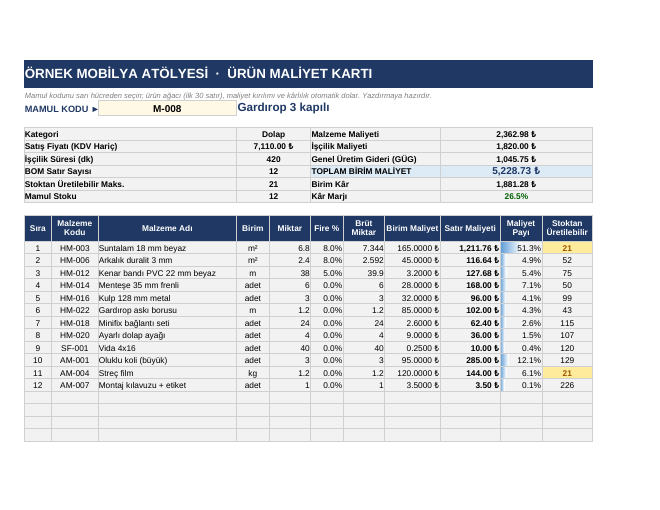Select Menteşe 35 mm frenli cell
This screenshot has height=510, width=660.
click(x=167, y=285)
